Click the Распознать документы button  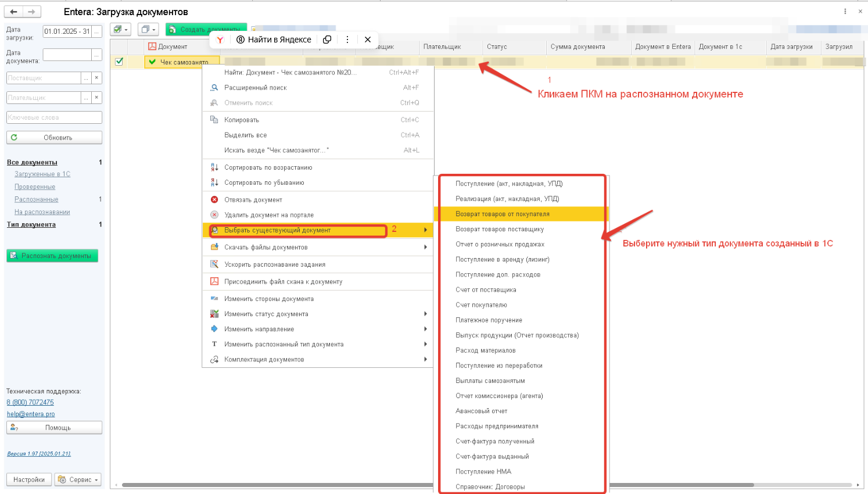pyautogui.click(x=52, y=256)
